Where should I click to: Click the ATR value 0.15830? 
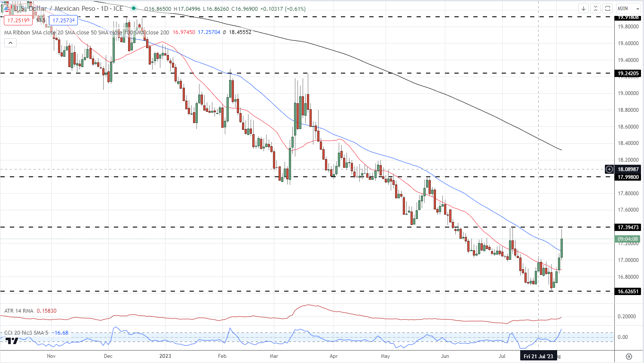[46, 311]
